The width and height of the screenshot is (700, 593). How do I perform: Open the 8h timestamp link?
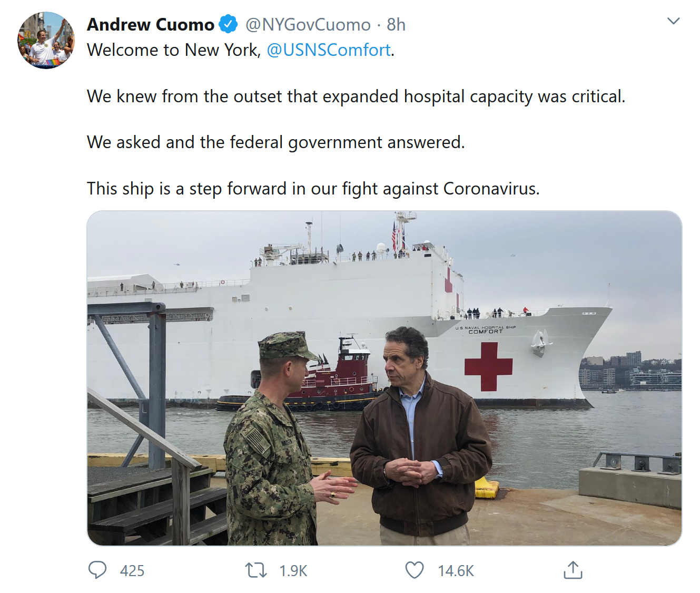396,25
